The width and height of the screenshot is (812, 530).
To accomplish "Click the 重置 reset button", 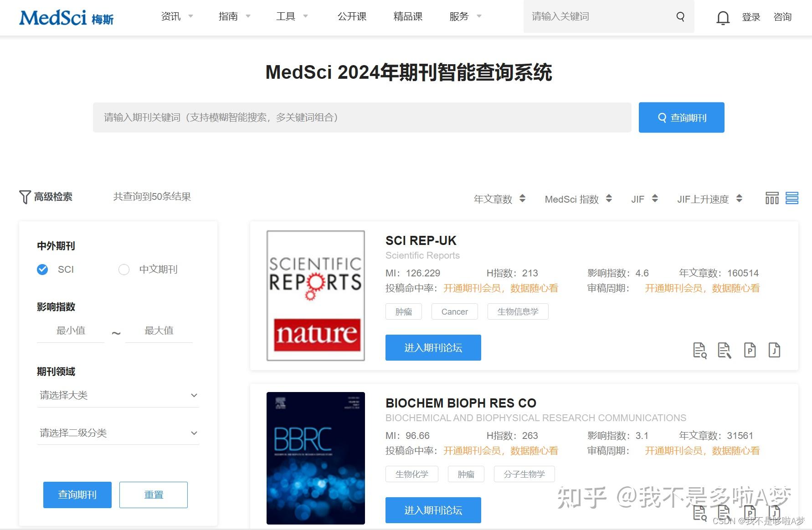I will pos(154,495).
